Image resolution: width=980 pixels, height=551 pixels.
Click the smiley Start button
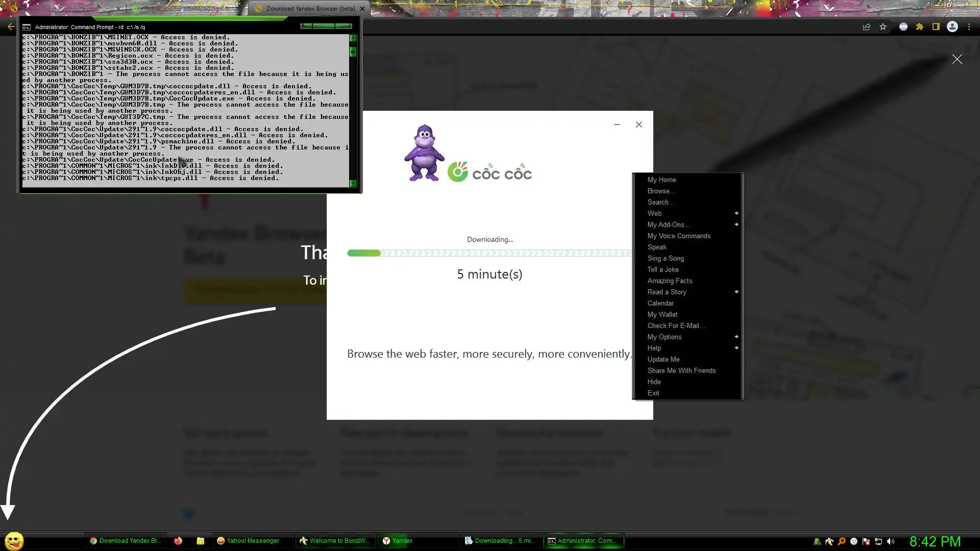[x=14, y=541]
